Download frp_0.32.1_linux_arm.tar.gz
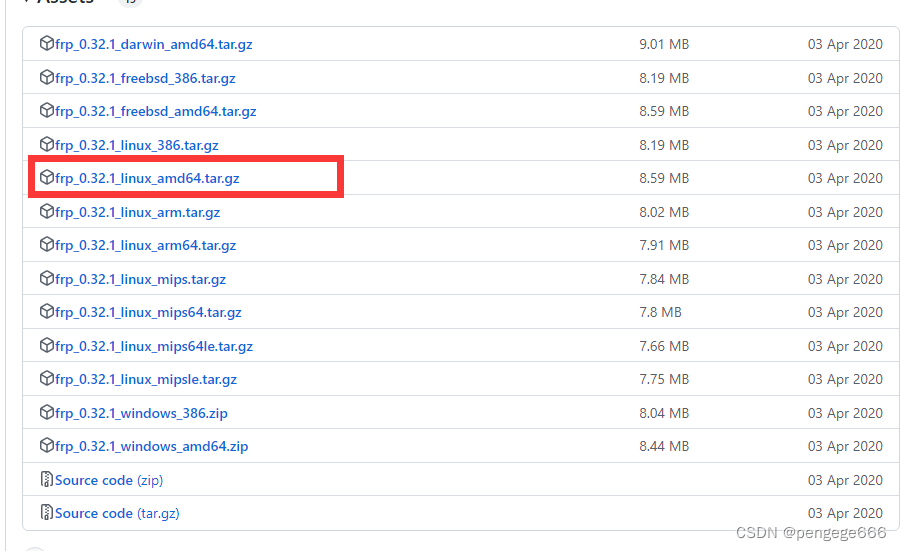The height and width of the screenshot is (551, 901). point(137,213)
